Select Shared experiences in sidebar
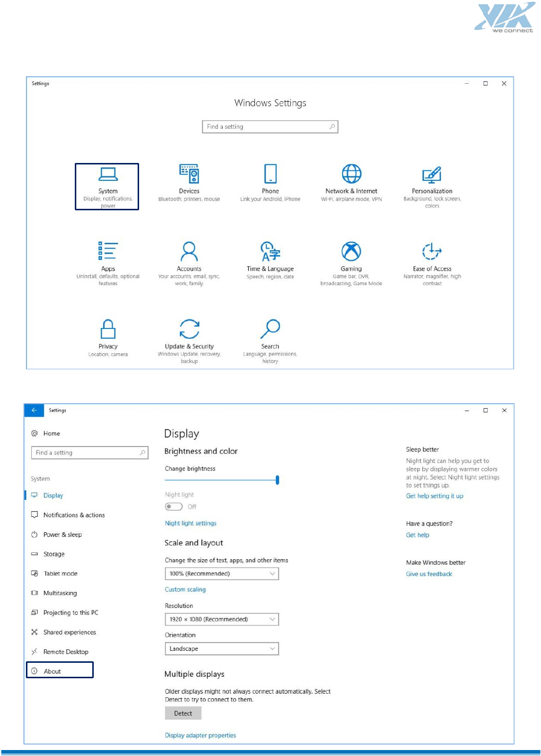Viewport: 541px width, 756px height. [x=69, y=632]
